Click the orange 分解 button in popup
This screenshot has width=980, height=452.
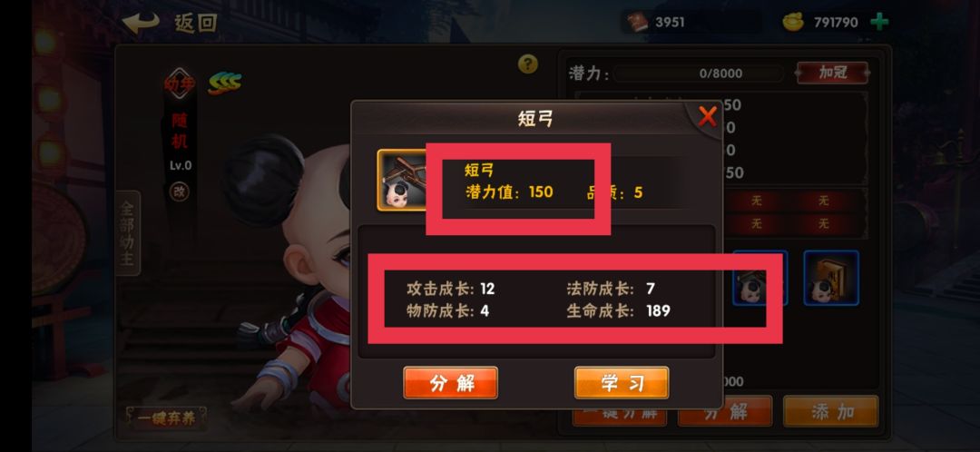pos(451,383)
